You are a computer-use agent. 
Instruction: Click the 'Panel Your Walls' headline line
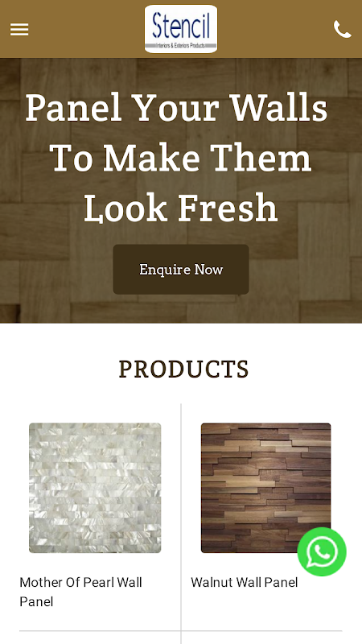tap(176, 109)
